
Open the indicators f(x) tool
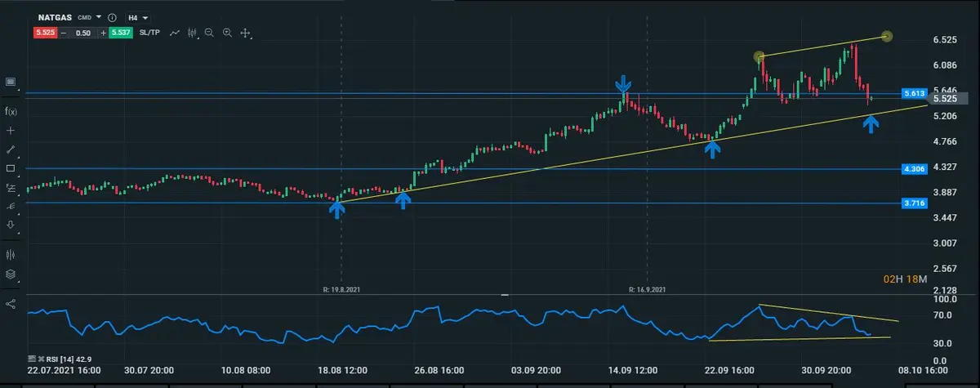pyautogui.click(x=11, y=111)
